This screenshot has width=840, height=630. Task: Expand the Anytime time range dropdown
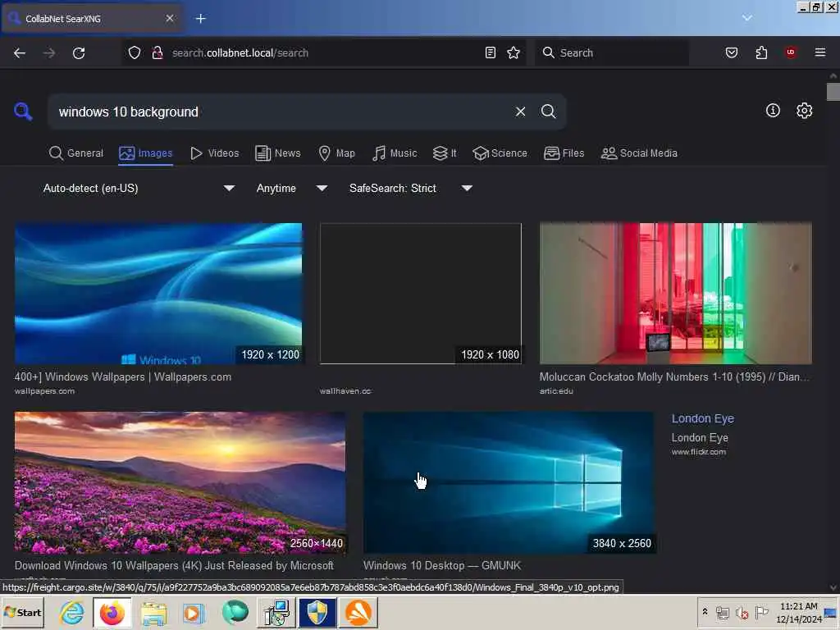[292, 188]
